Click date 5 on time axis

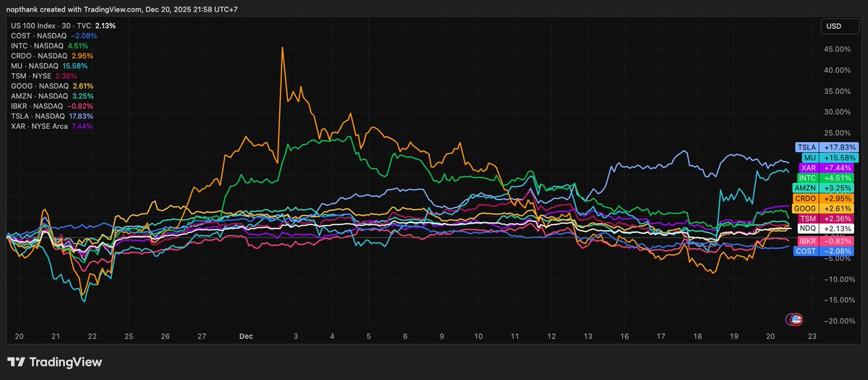369,337
